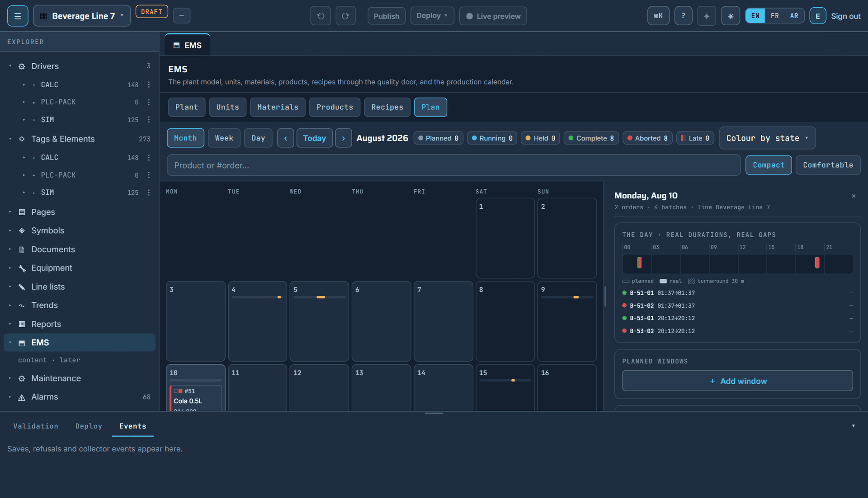Open the Deploy dropdown menu

click(x=432, y=16)
